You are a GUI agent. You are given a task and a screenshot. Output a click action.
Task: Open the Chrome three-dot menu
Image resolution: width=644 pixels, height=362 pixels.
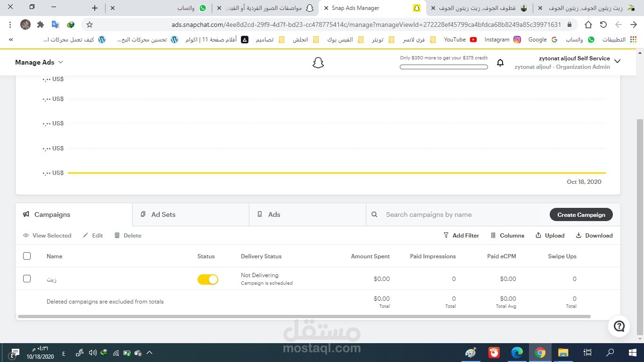(x=10, y=25)
